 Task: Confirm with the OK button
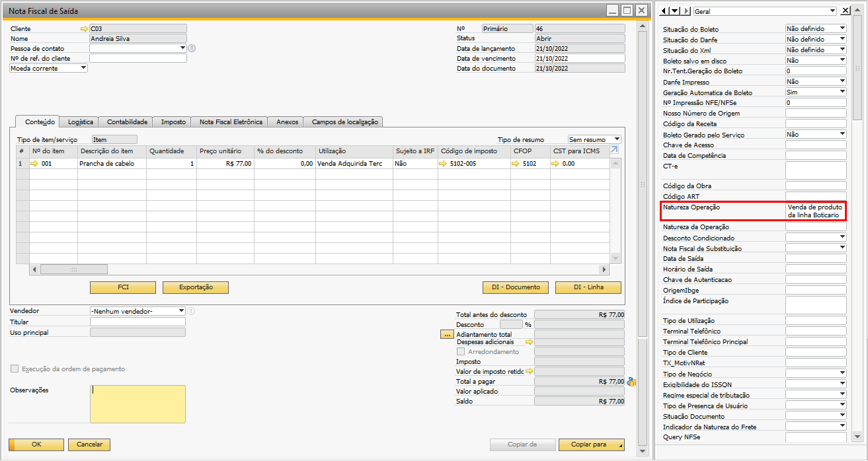(x=36, y=444)
